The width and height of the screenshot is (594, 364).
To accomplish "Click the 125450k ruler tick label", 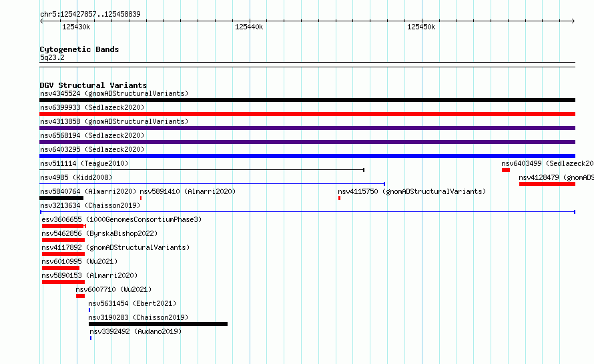I will [x=421, y=27].
